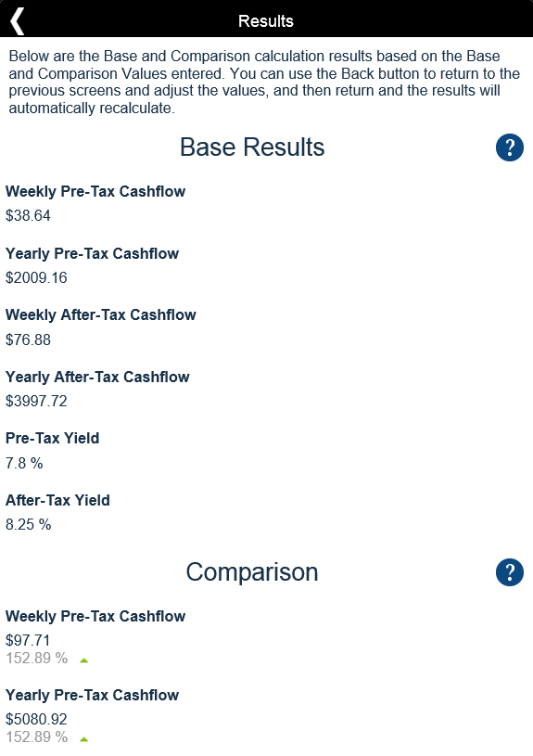533x756 pixels.
Task: Click the After-Tax Yield 8.25 % value
Action: 28,525
